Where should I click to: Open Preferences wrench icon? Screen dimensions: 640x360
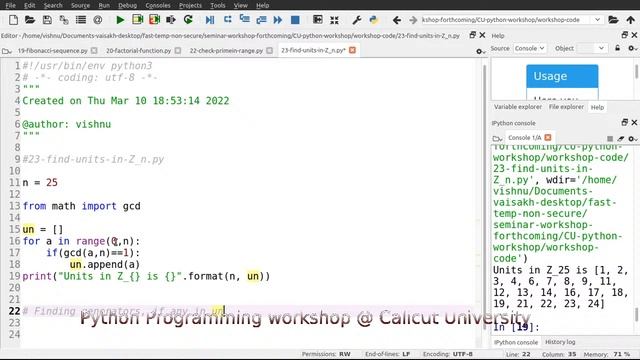(x=356, y=20)
